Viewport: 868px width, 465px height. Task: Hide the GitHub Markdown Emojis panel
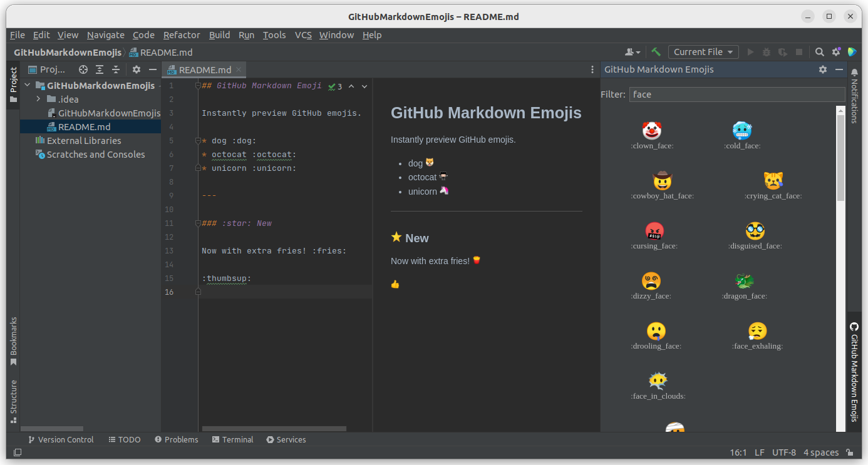pyautogui.click(x=839, y=69)
